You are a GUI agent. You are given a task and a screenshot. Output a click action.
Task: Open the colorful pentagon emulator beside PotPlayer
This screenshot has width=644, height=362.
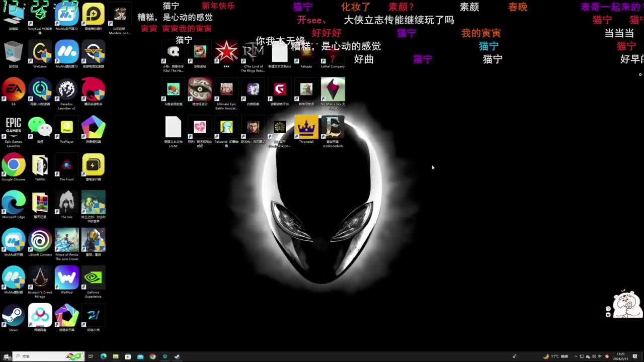coord(93,129)
